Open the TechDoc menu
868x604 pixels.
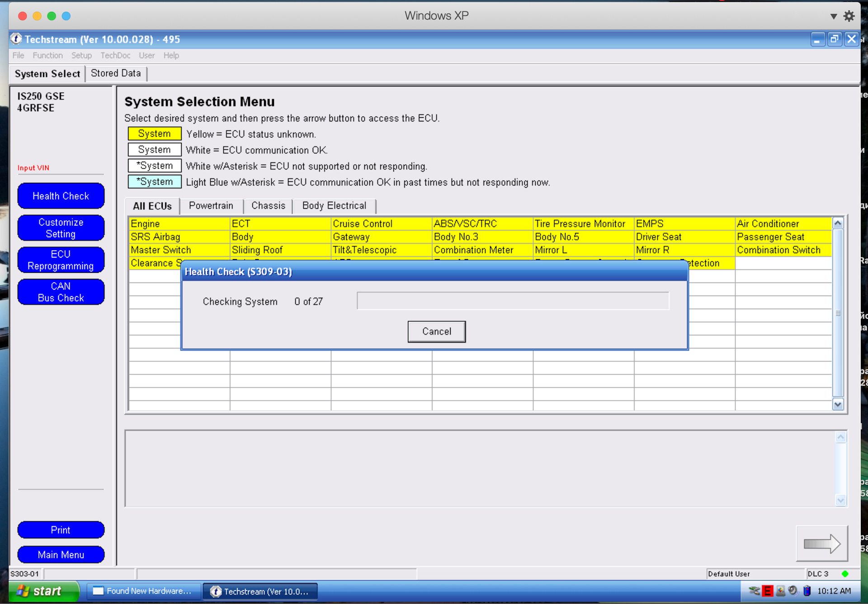115,55
